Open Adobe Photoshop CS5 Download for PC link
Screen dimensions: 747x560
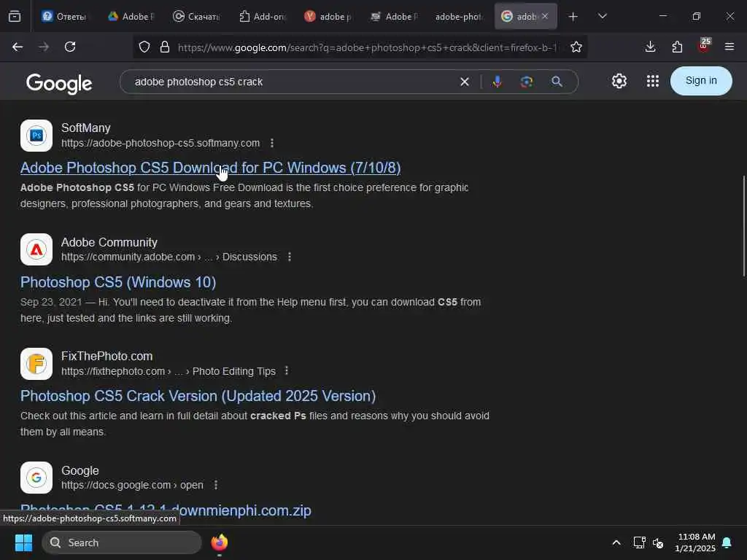[211, 168]
